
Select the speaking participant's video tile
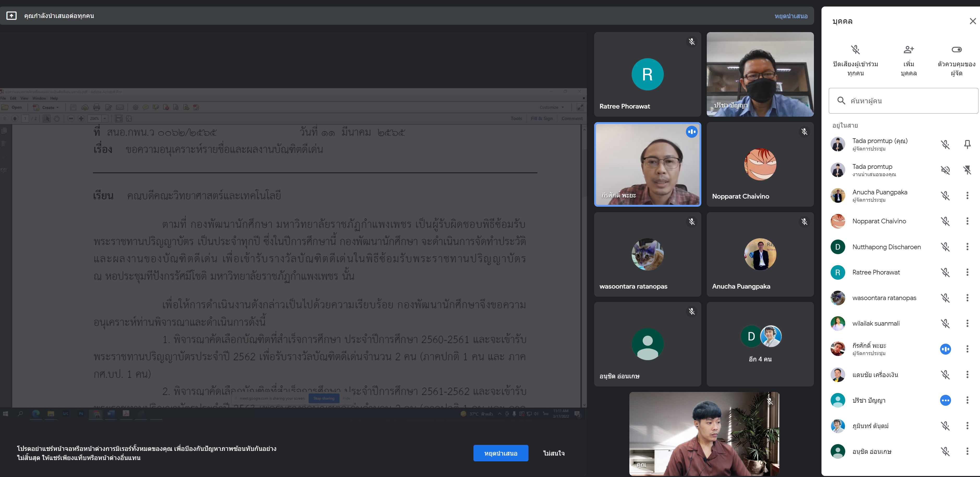pyautogui.click(x=647, y=164)
